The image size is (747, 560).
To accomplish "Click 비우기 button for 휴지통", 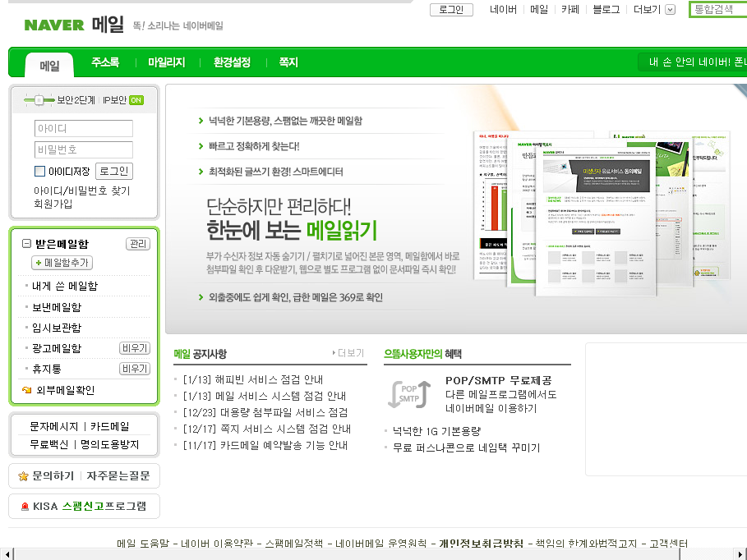I will [134, 369].
